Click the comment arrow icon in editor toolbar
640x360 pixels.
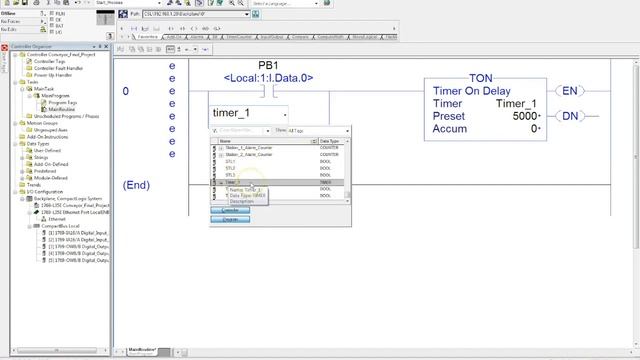(205, 49)
